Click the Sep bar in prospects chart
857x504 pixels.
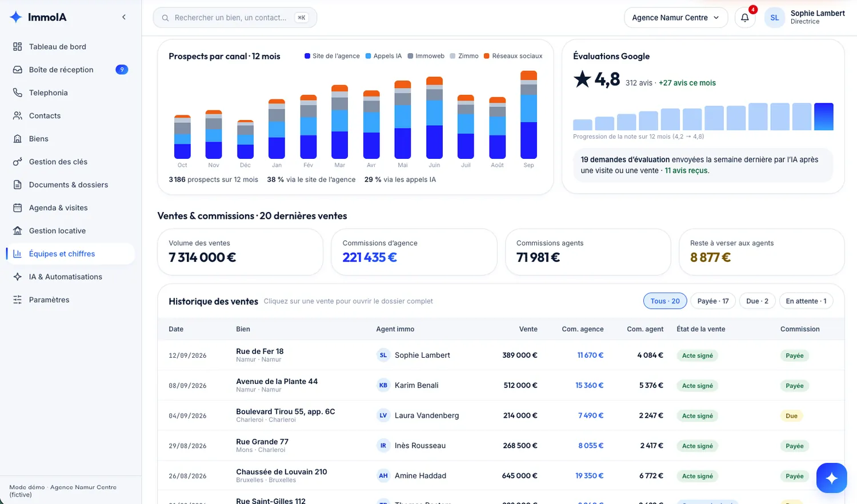point(528,114)
